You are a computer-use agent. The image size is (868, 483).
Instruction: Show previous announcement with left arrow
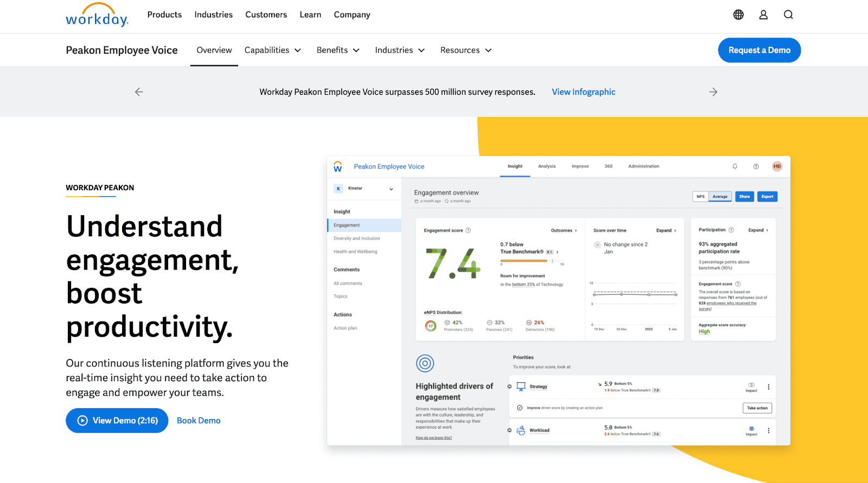click(139, 92)
